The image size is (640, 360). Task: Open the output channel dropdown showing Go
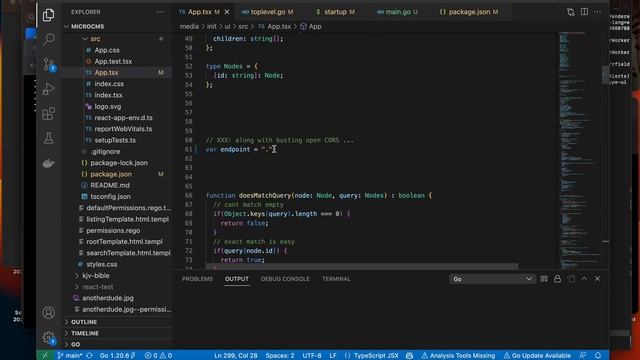(492, 279)
